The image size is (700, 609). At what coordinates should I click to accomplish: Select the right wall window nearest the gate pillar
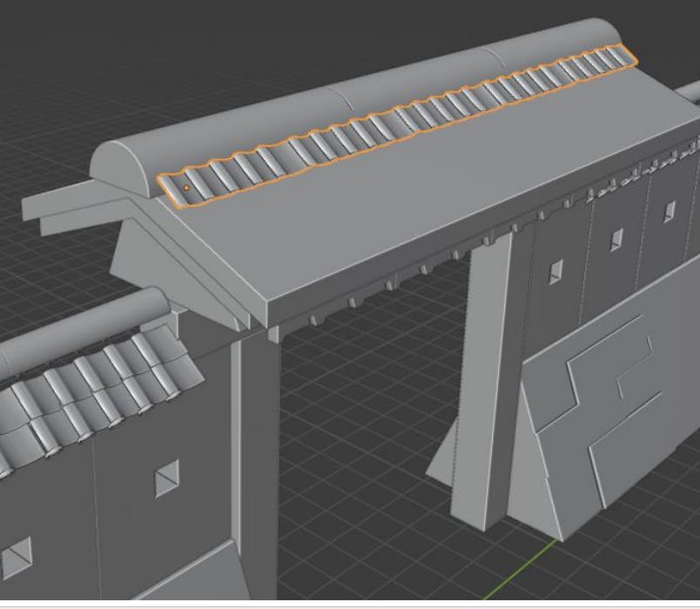(555, 273)
